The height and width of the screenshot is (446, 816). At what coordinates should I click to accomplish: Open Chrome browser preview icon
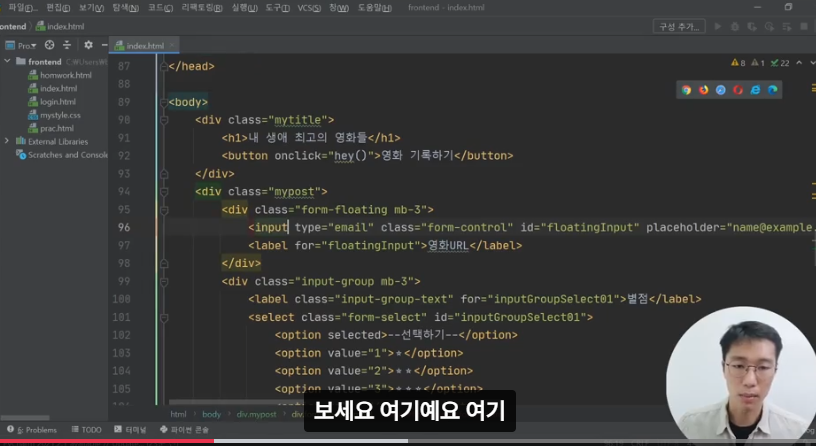point(686,90)
